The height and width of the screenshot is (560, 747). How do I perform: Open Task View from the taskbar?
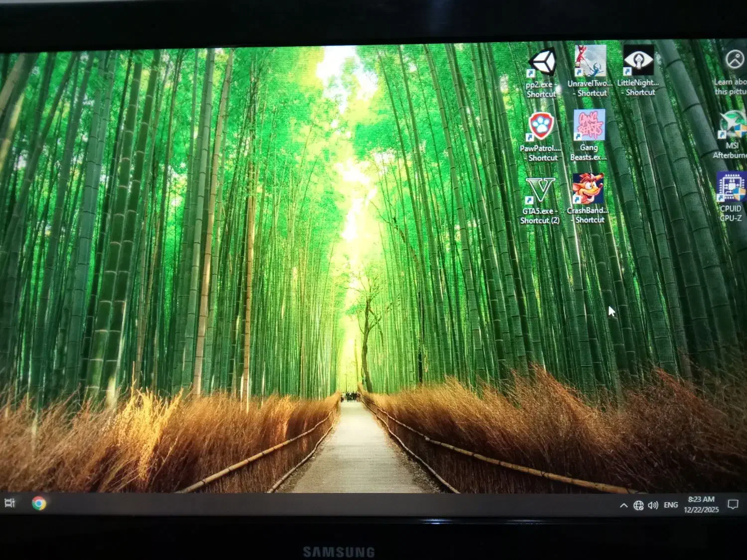[x=10, y=503]
